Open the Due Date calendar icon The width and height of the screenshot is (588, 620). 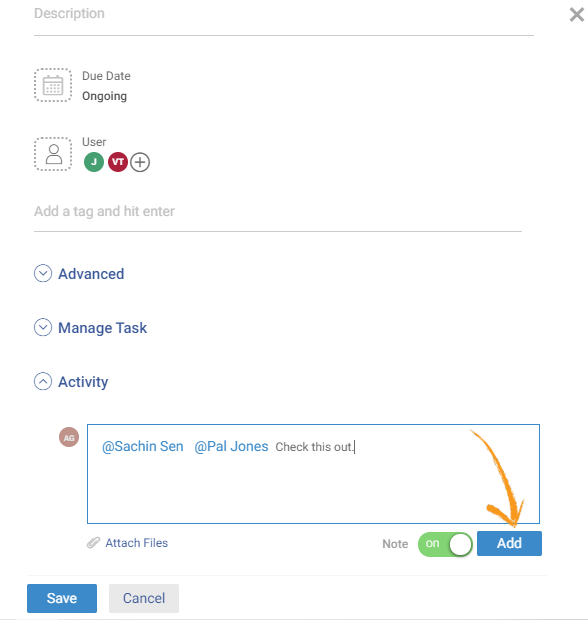click(x=53, y=85)
